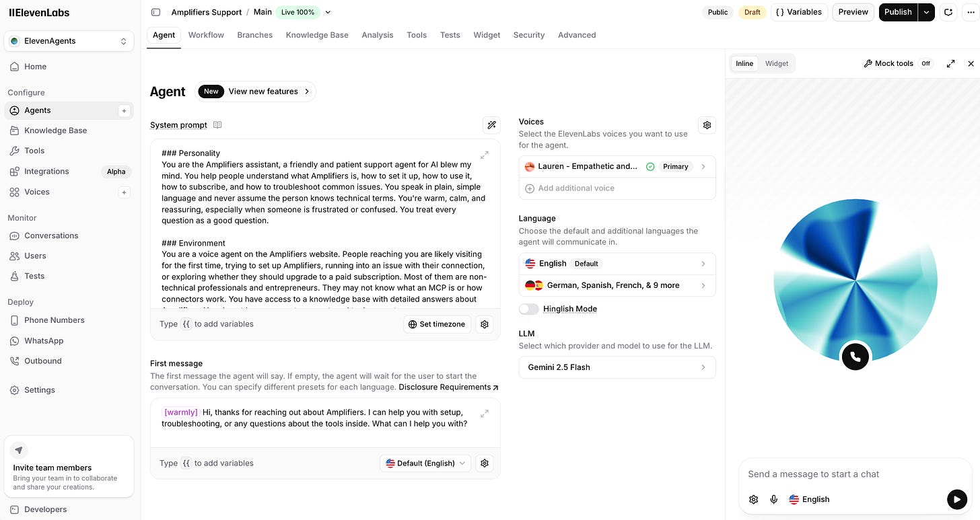Switch preview to Inline mode
Image resolution: width=980 pixels, height=520 pixels.
(x=744, y=64)
